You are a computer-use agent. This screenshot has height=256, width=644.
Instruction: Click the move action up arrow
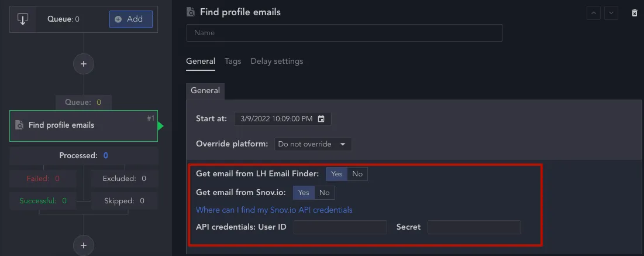click(x=594, y=13)
